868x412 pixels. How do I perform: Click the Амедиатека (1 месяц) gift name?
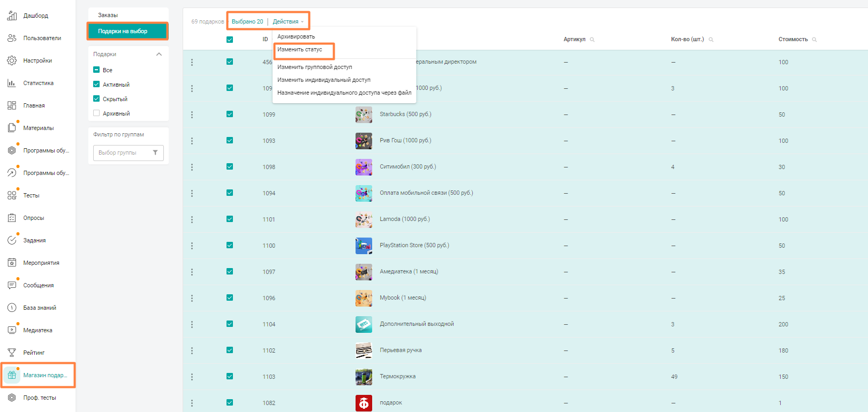coord(409,271)
